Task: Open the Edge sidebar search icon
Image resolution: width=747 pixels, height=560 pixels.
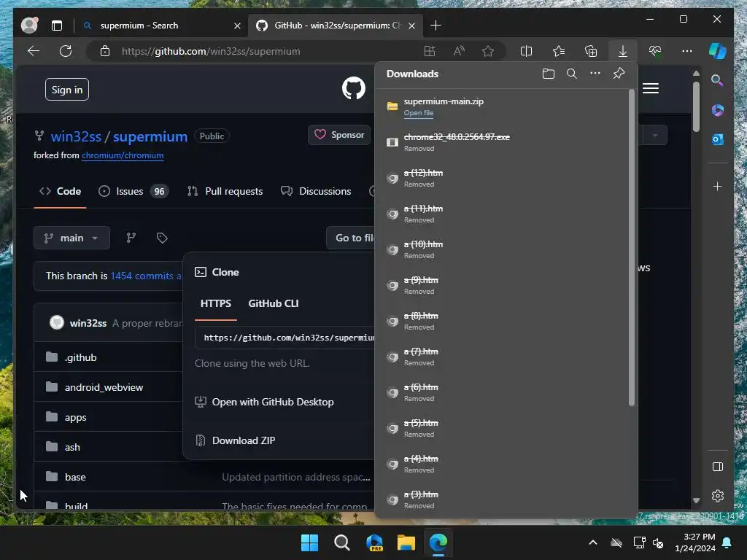Action: point(717,80)
